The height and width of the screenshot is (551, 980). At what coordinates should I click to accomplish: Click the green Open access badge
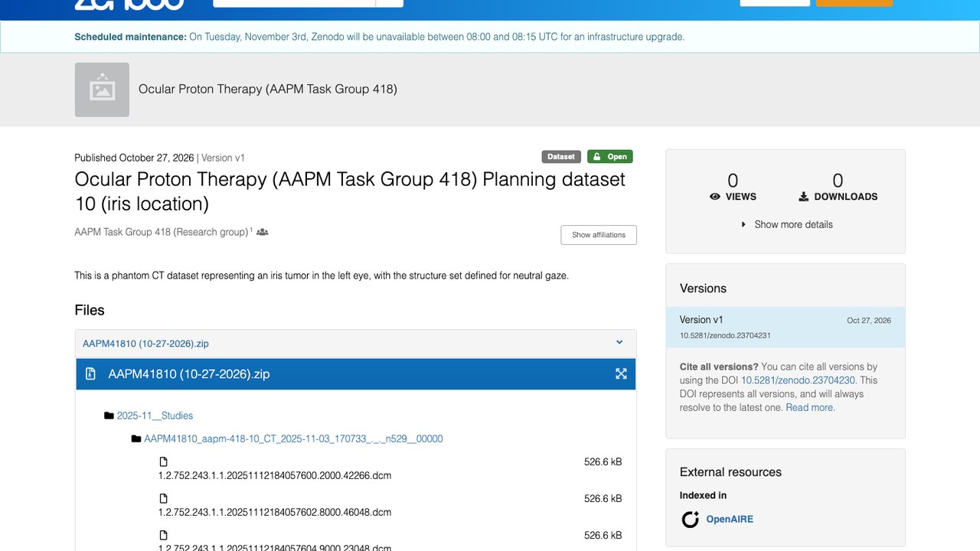[x=610, y=157]
